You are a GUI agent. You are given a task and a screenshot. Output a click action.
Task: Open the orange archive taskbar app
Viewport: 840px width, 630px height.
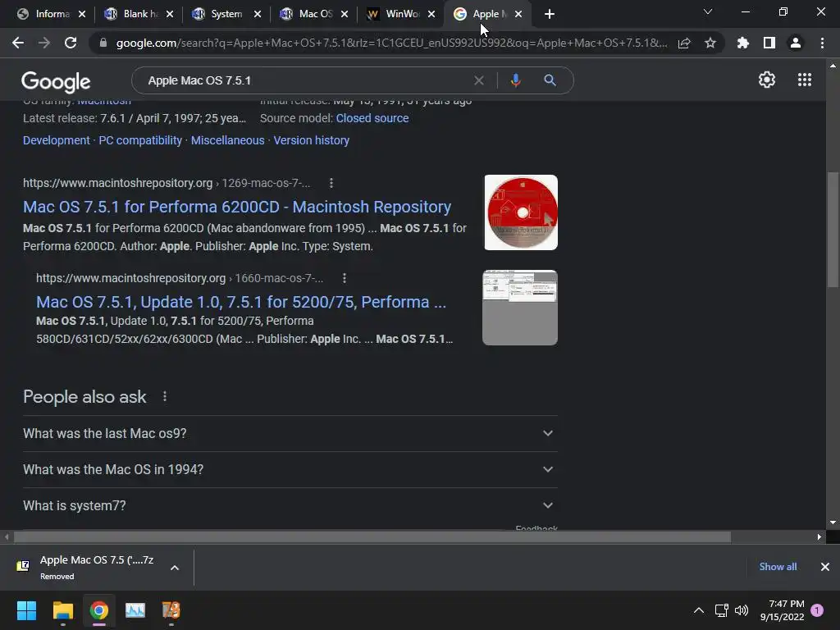click(x=171, y=610)
